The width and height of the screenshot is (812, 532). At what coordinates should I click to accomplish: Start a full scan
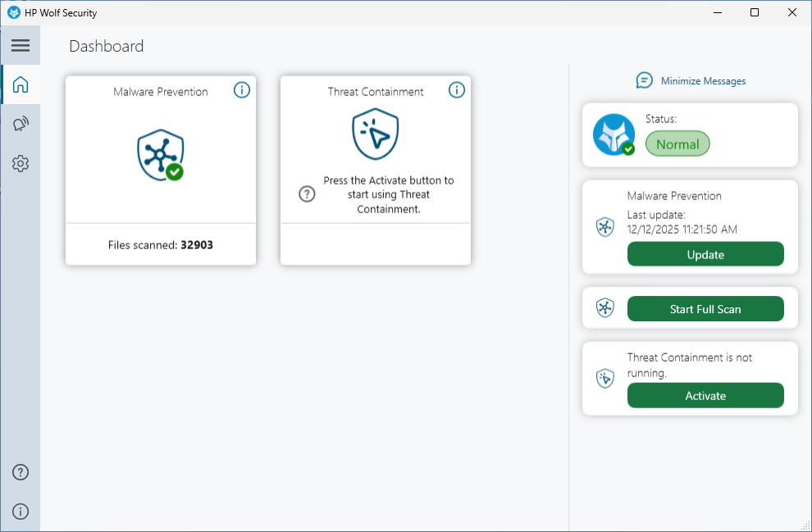[x=705, y=309]
